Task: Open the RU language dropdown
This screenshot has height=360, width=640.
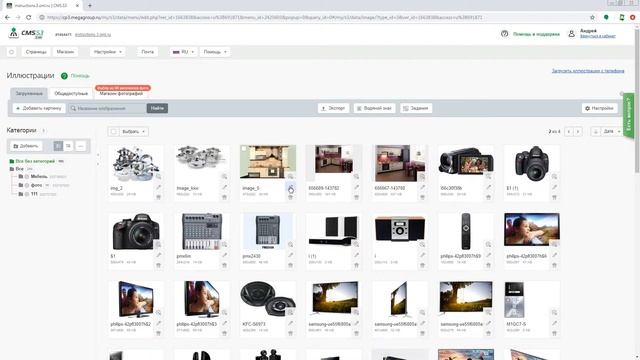Action: 183,52
